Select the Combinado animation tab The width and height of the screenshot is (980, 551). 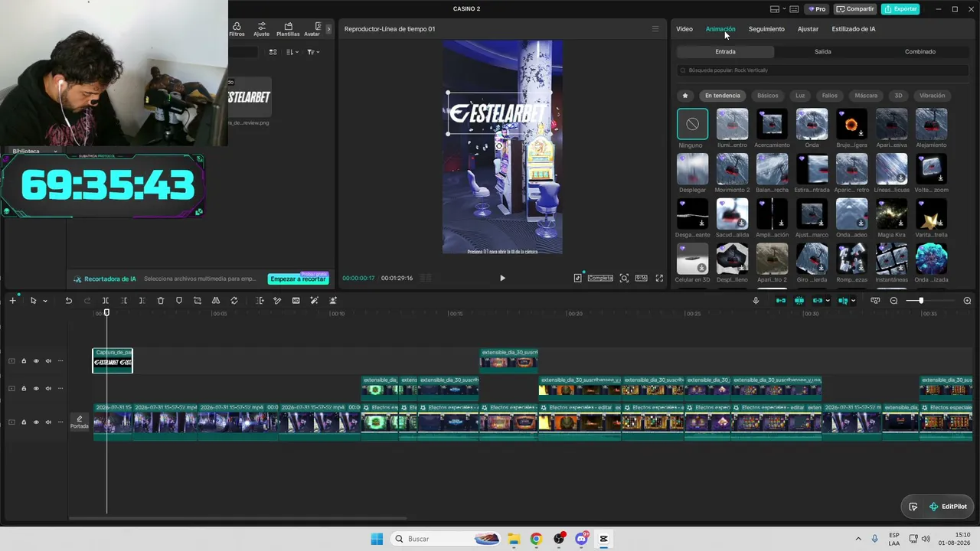click(920, 51)
